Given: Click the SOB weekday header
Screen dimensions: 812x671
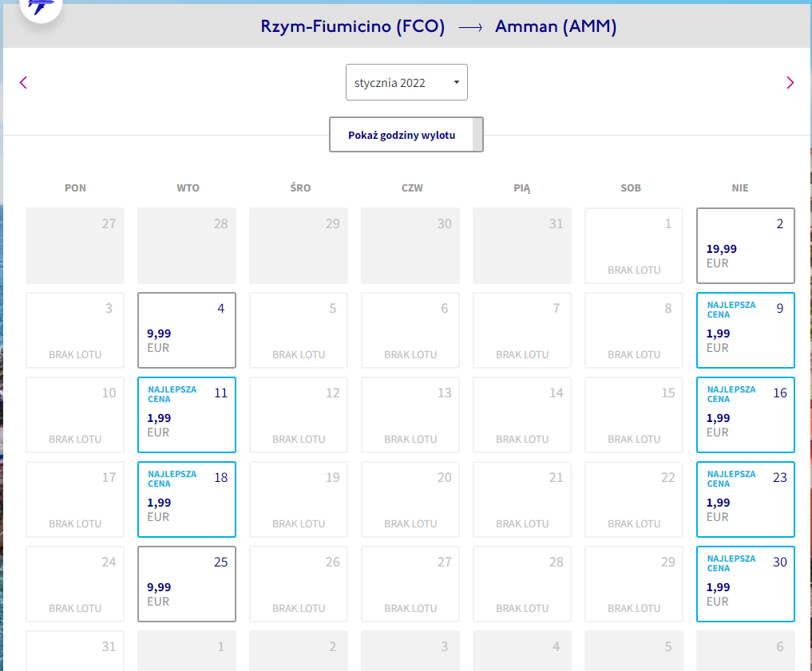Looking at the screenshot, I should [631, 187].
